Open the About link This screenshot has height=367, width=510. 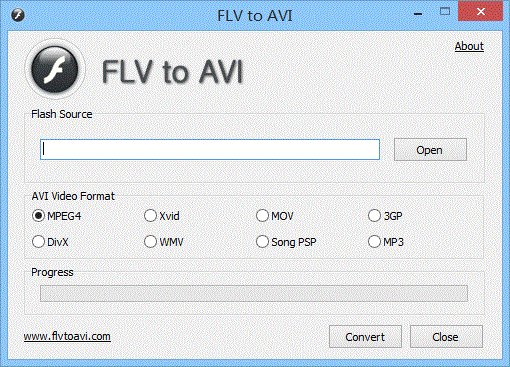point(469,46)
